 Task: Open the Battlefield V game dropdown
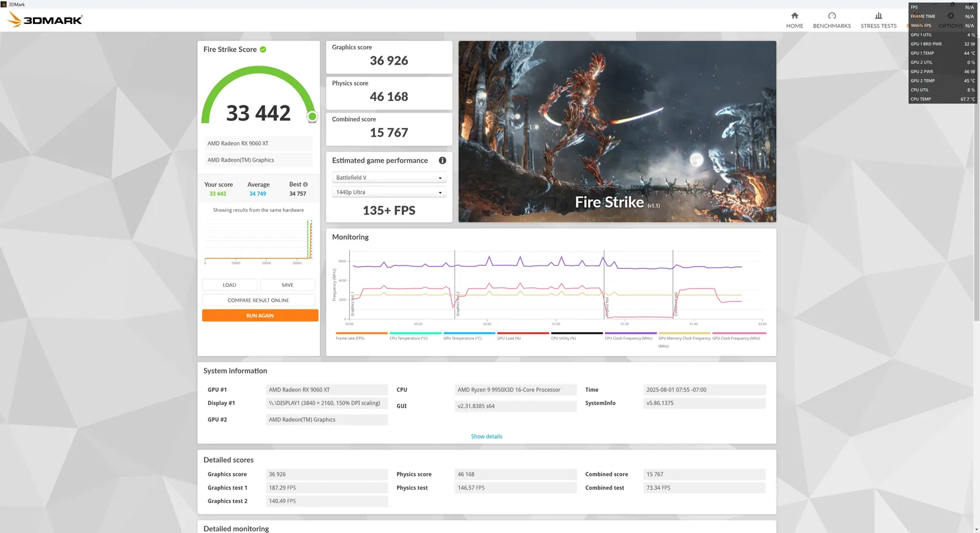pos(389,178)
